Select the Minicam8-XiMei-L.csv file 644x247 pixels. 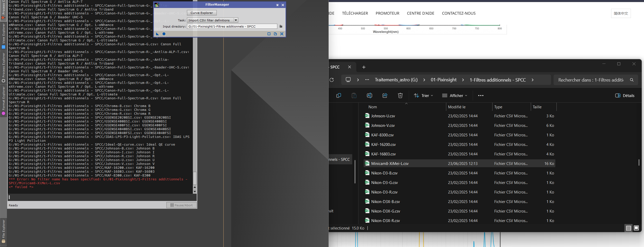click(x=460, y=163)
